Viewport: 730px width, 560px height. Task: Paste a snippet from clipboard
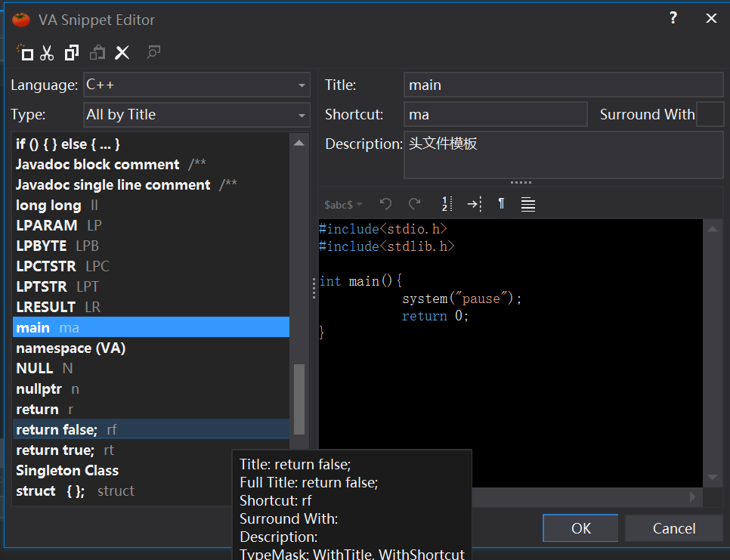[x=97, y=53]
